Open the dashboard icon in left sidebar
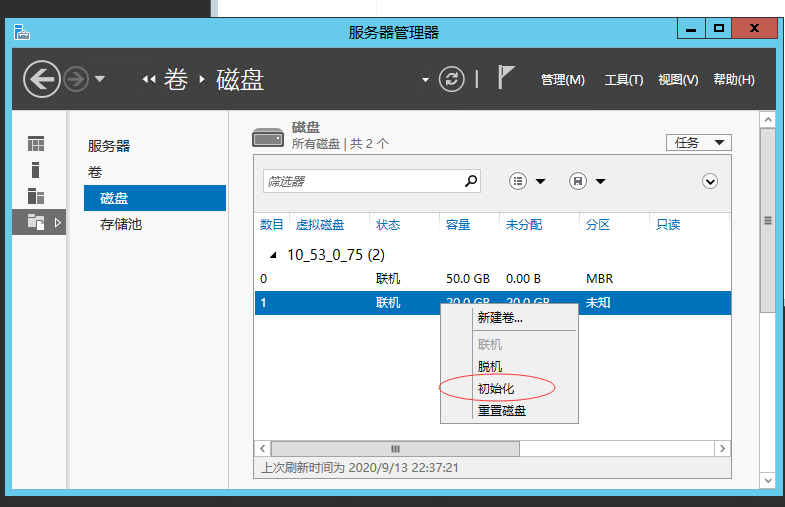 click(36, 144)
